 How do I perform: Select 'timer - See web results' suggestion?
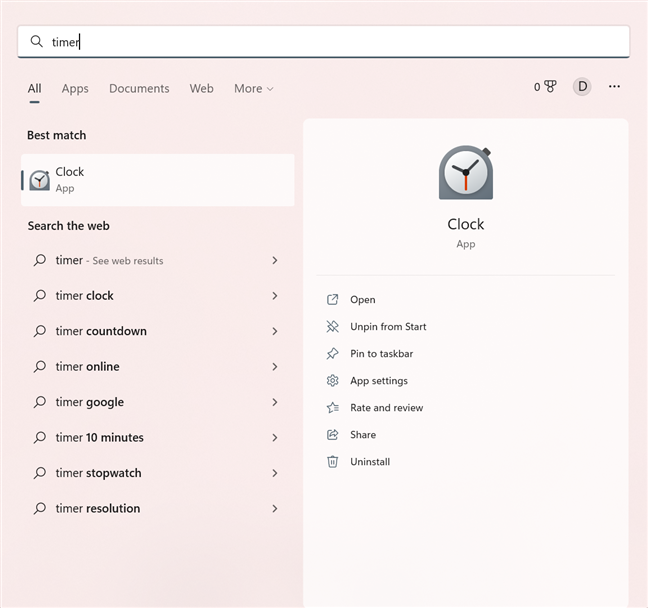[158, 260]
